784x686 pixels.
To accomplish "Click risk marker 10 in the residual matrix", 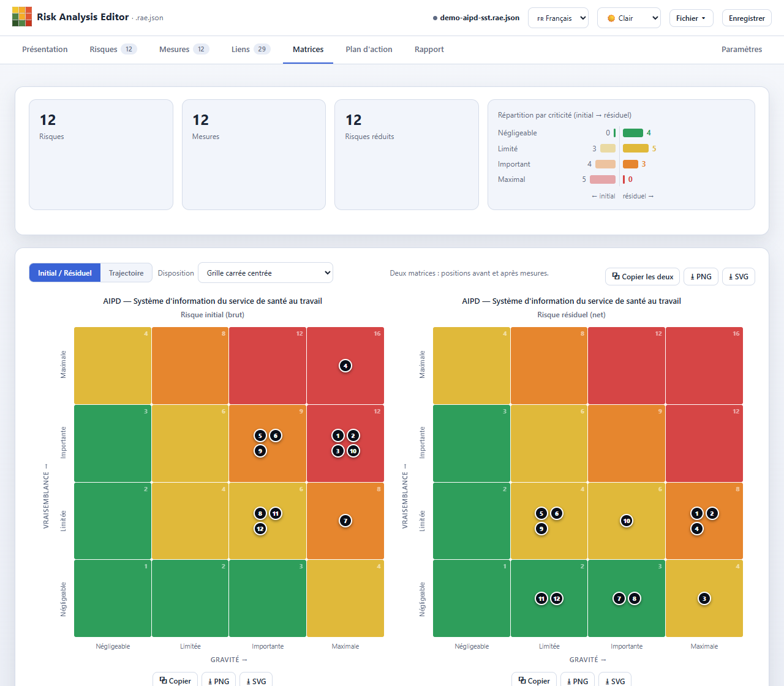I will pos(627,521).
